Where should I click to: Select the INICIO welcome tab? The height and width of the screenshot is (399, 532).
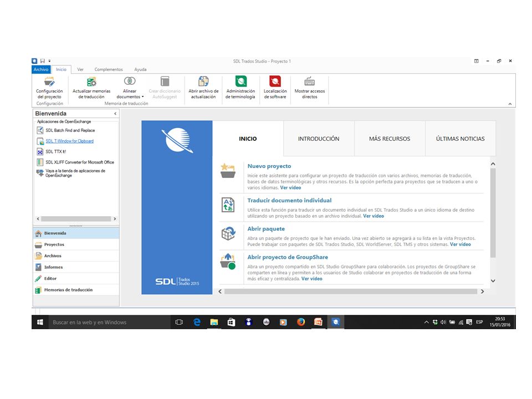click(248, 139)
